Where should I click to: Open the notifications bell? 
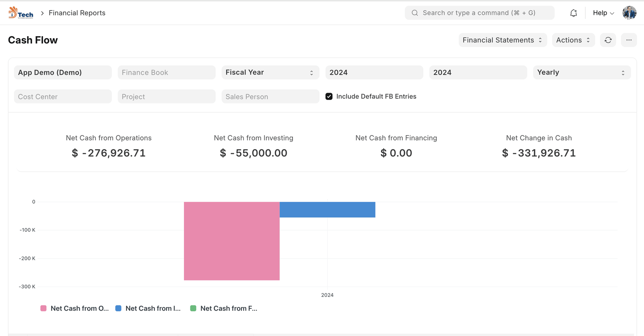pyautogui.click(x=574, y=13)
